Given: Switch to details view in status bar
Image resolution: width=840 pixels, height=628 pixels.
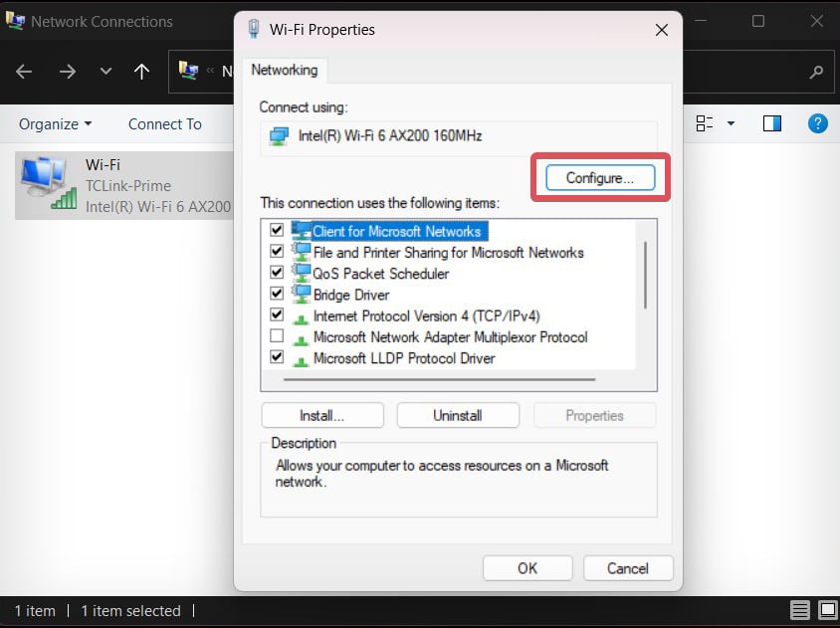Looking at the screenshot, I should [x=800, y=610].
